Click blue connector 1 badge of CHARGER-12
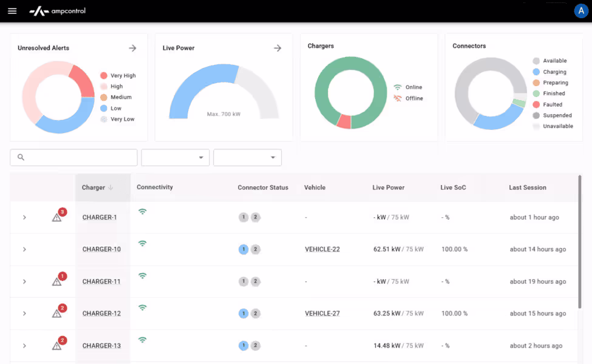Screen dimensions: 592x364 [243, 314]
